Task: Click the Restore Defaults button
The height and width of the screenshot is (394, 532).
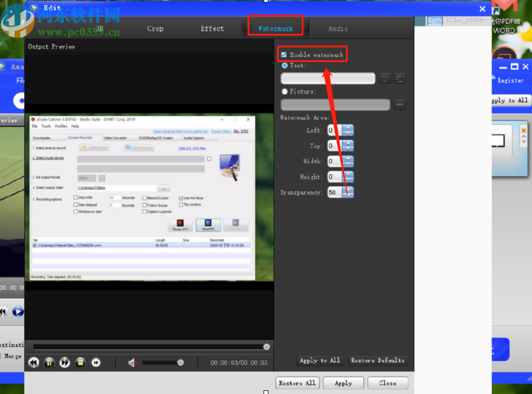Action: [x=377, y=360]
